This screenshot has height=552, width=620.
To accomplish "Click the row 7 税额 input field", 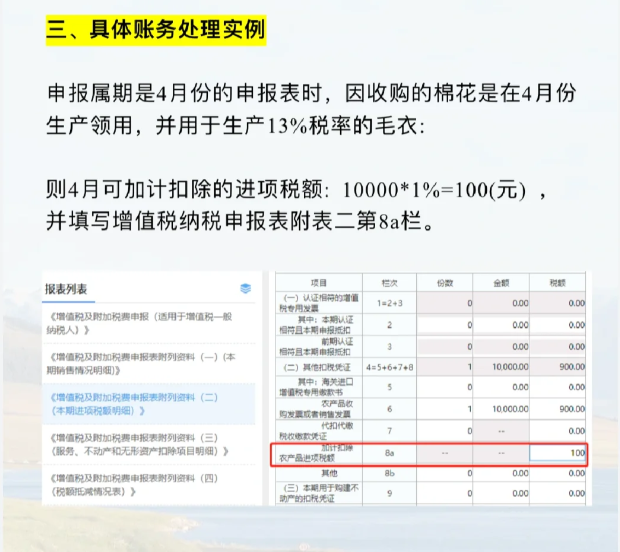I will 558,431.
